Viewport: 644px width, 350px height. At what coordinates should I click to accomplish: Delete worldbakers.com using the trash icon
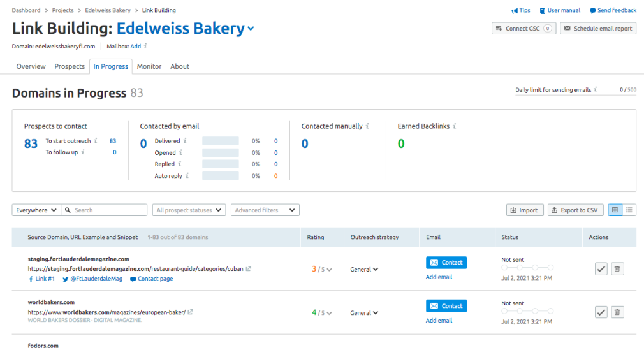[x=617, y=312]
